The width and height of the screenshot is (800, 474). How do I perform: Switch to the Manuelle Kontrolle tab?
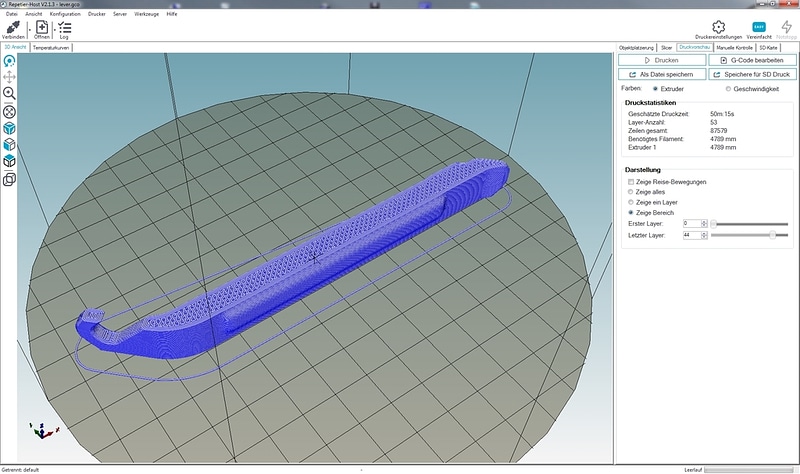tap(734, 47)
